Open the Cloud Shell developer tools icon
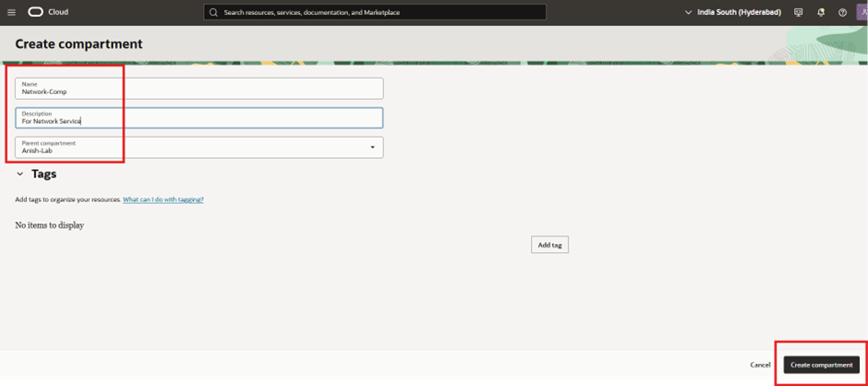Image resolution: width=868 pixels, height=386 pixels. pyautogui.click(x=798, y=13)
